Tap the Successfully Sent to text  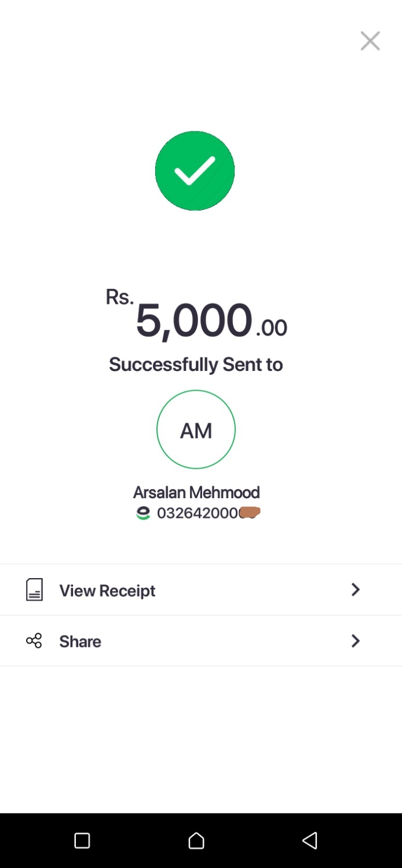tap(196, 365)
